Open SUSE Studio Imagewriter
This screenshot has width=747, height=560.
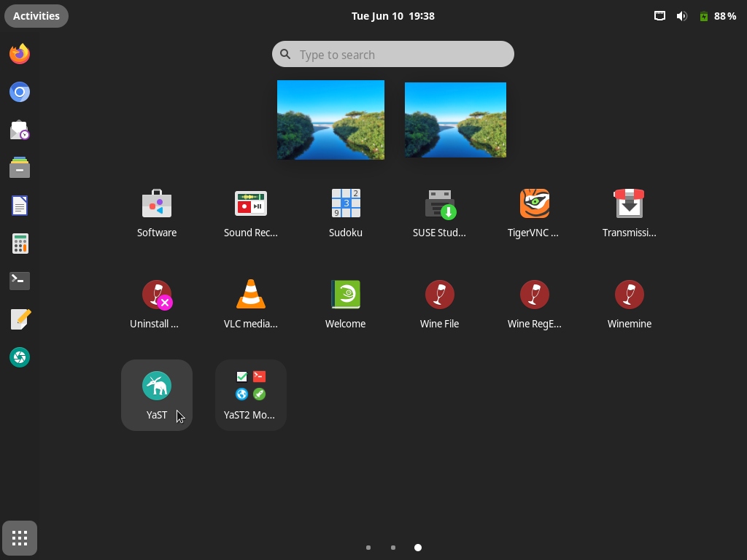point(439,214)
